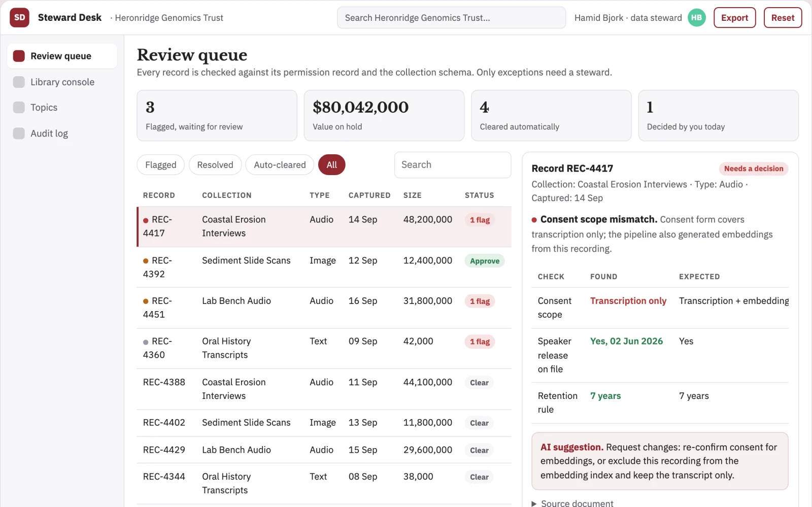Click the AI suggestion box
The image size is (812, 507).
click(x=660, y=461)
